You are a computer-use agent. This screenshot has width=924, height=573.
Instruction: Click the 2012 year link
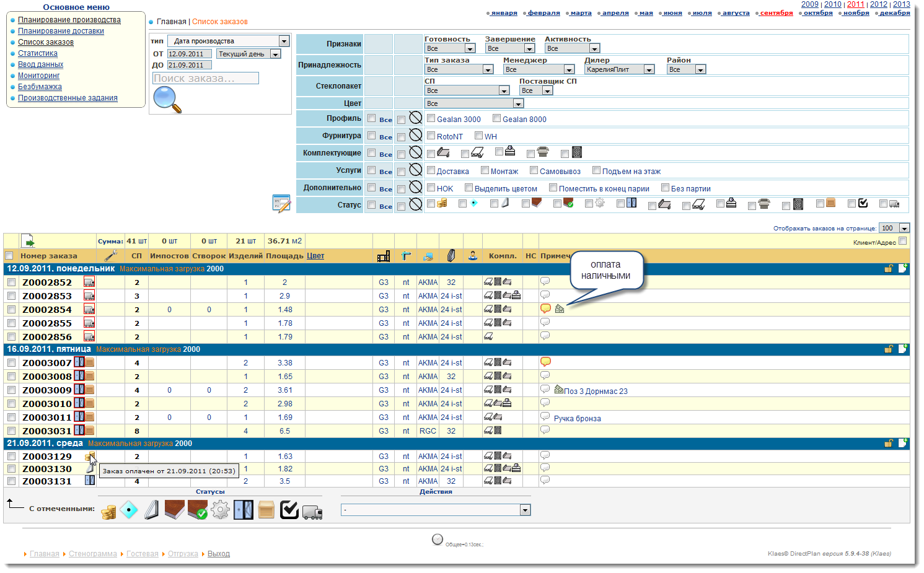click(x=878, y=4)
